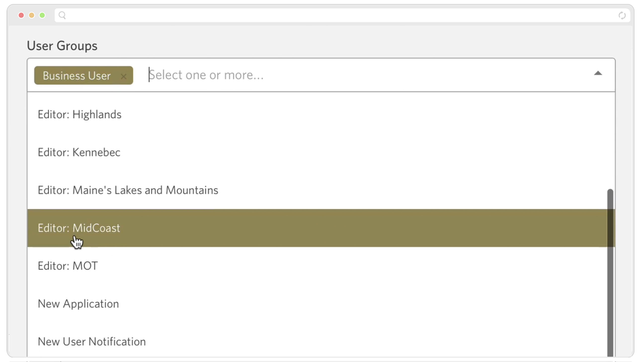Select Editor: Highlands option
Screen dimensions: 644x362
pos(321,114)
